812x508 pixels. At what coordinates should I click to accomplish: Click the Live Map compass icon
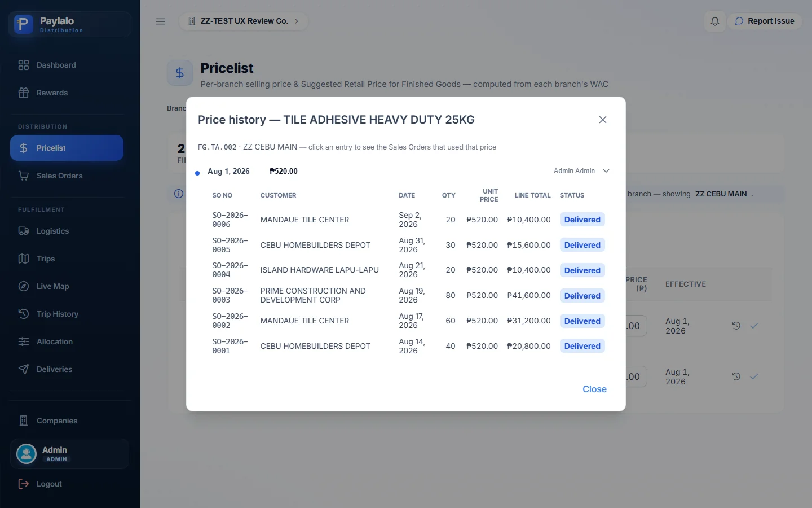tap(24, 286)
